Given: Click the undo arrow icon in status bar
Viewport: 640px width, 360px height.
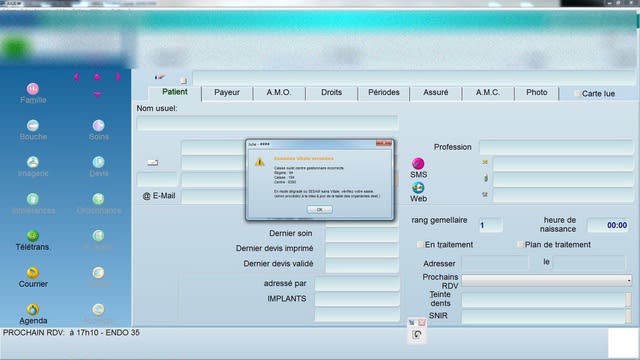Looking at the screenshot, I should coord(417,335).
